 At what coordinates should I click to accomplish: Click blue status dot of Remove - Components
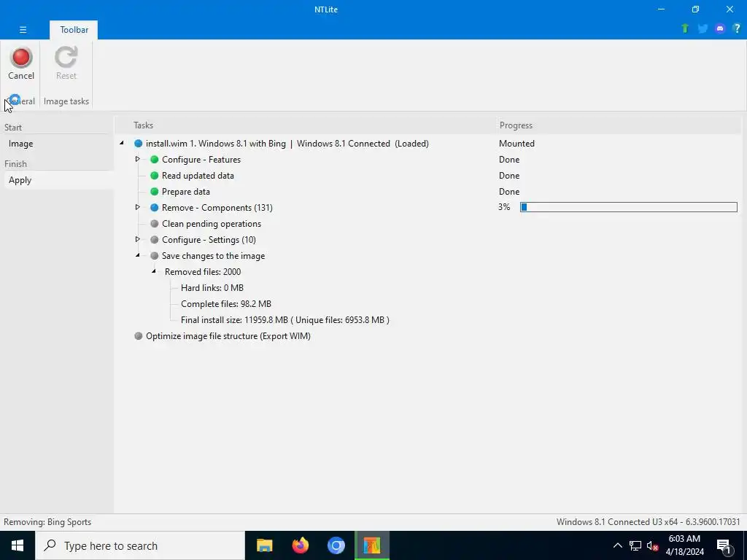point(155,208)
